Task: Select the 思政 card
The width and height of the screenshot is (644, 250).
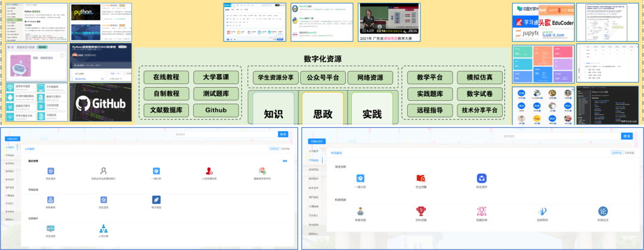Action: click(x=322, y=113)
